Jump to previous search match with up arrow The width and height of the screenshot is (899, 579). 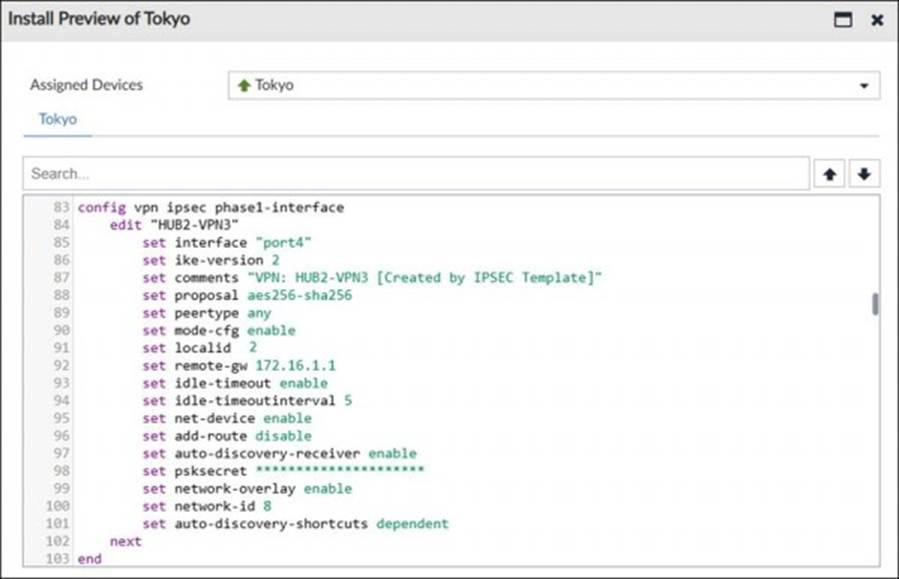click(829, 174)
